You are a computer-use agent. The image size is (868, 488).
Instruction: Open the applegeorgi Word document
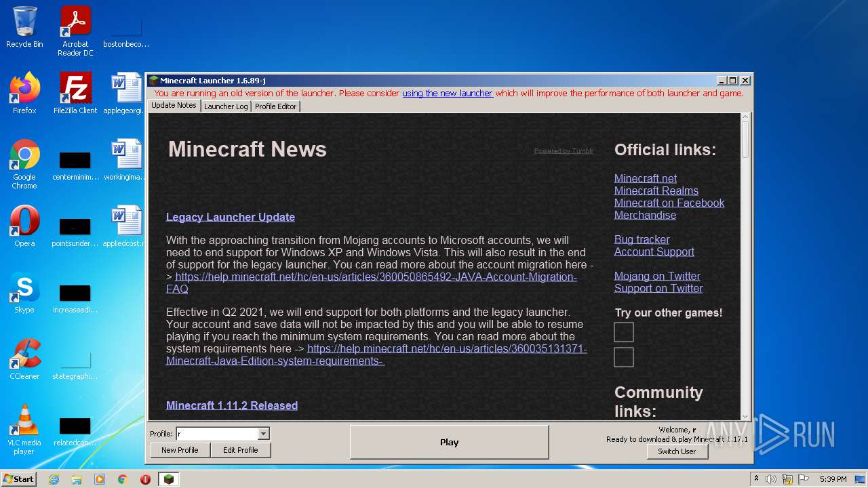pos(126,94)
